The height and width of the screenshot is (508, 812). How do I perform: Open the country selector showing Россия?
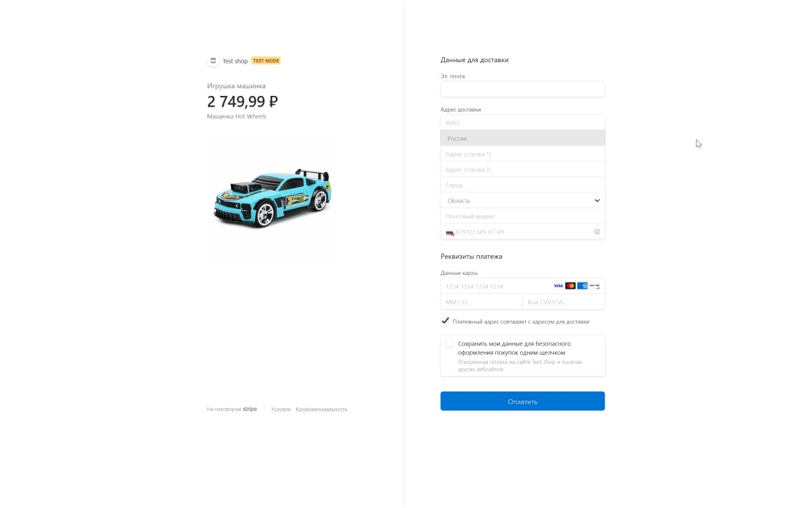click(522, 138)
